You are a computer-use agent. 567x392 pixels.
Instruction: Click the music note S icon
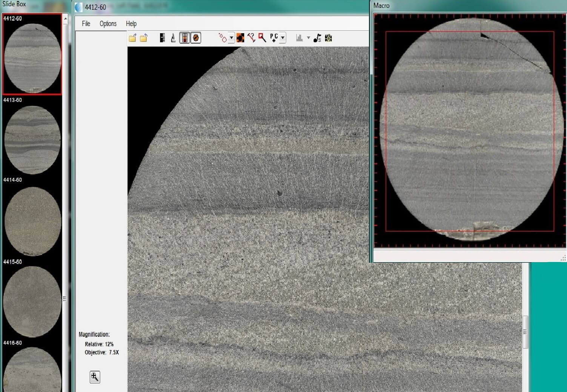tap(317, 38)
